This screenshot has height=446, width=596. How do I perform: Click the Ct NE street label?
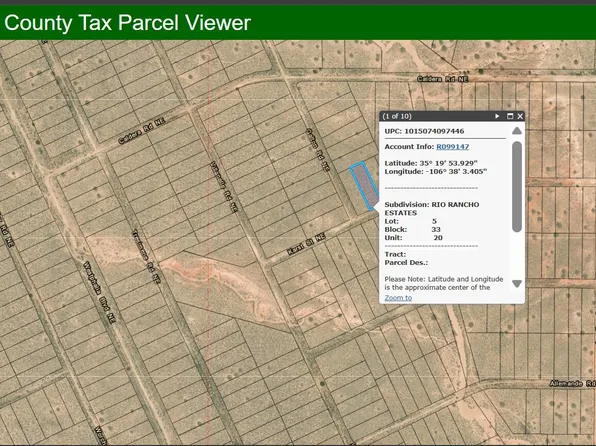(x=306, y=244)
